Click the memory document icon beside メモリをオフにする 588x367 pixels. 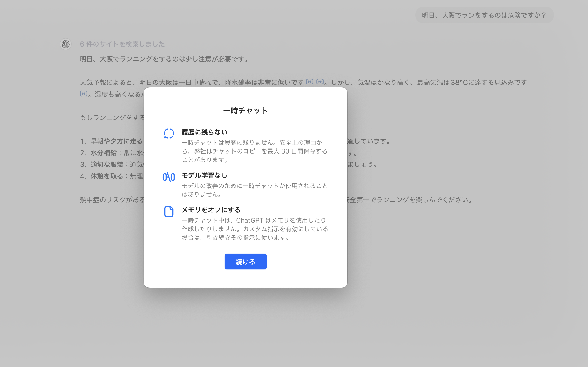[169, 211]
